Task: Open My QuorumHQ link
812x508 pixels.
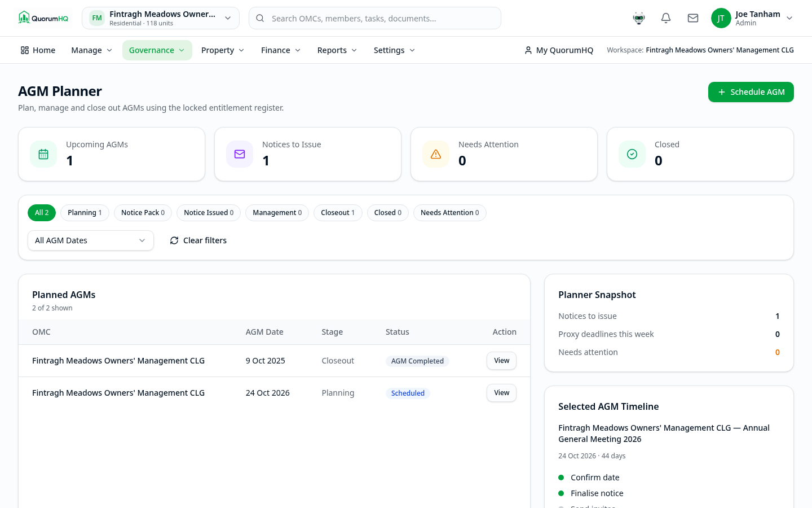Action: [559, 50]
